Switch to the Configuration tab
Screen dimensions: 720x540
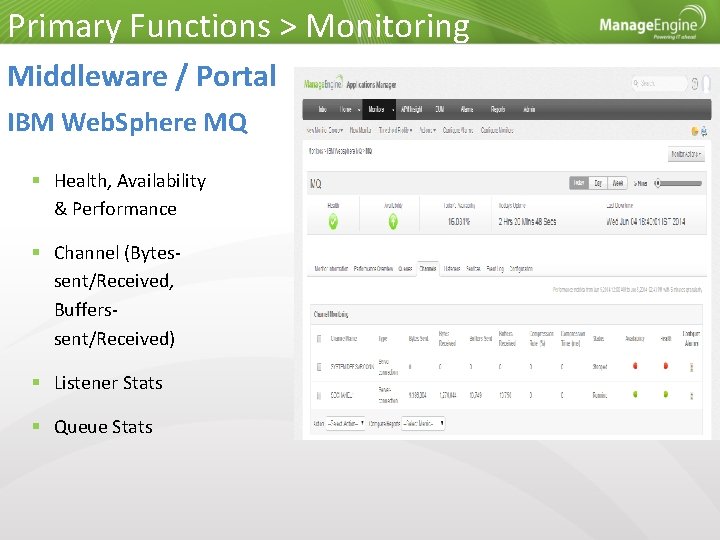pyautogui.click(x=521, y=269)
